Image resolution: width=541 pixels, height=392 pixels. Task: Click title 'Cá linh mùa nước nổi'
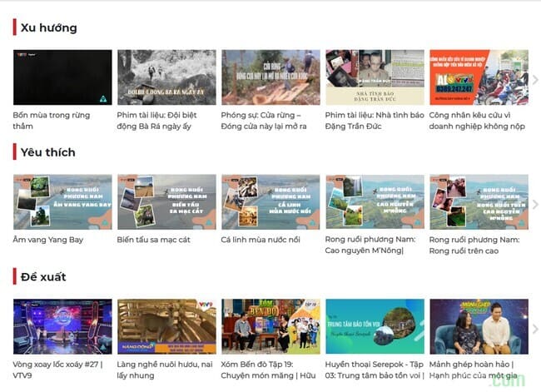(261, 240)
